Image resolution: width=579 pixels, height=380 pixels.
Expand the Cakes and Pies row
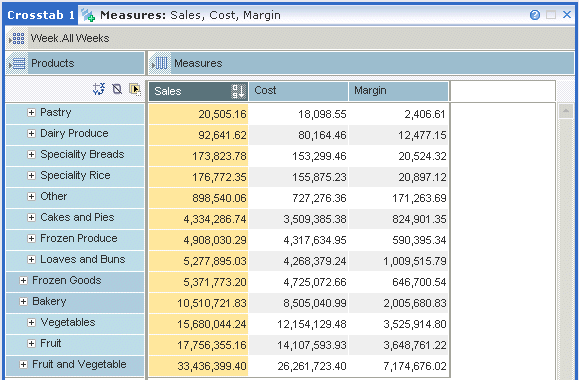point(31,218)
